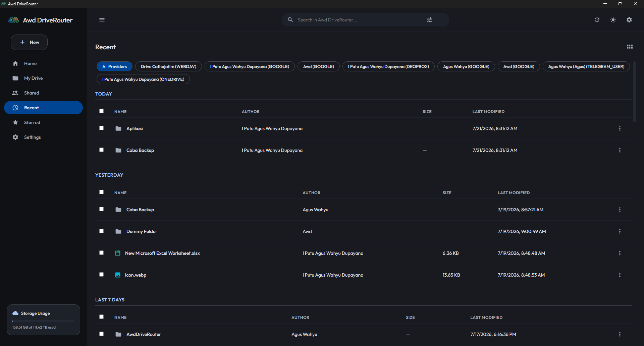Filter by I Putu Agus Wahyu Dupayana (ONEDRIVE)
644x346 pixels.
pyautogui.click(x=143, y=79)
